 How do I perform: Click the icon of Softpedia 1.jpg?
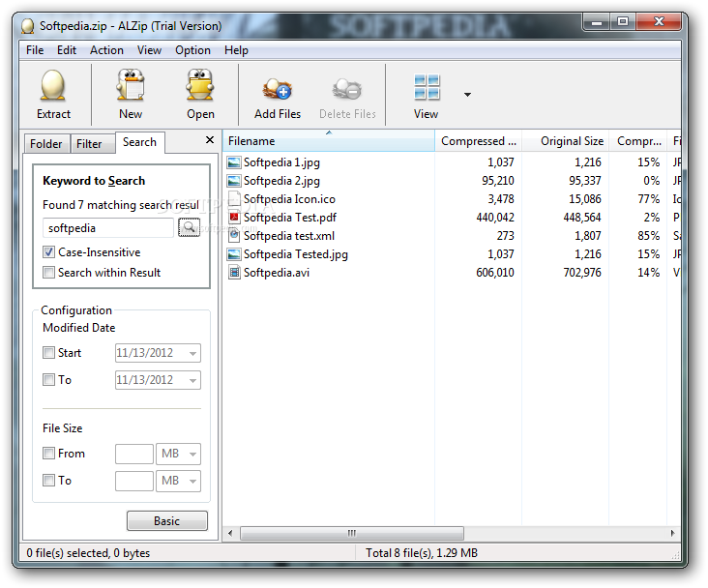tap(234, 162)
